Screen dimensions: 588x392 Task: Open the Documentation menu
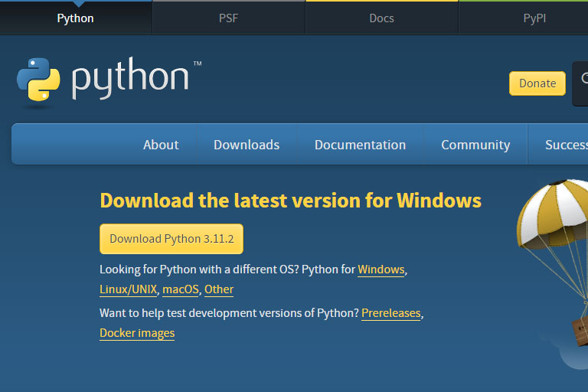(x=360, y=145)
